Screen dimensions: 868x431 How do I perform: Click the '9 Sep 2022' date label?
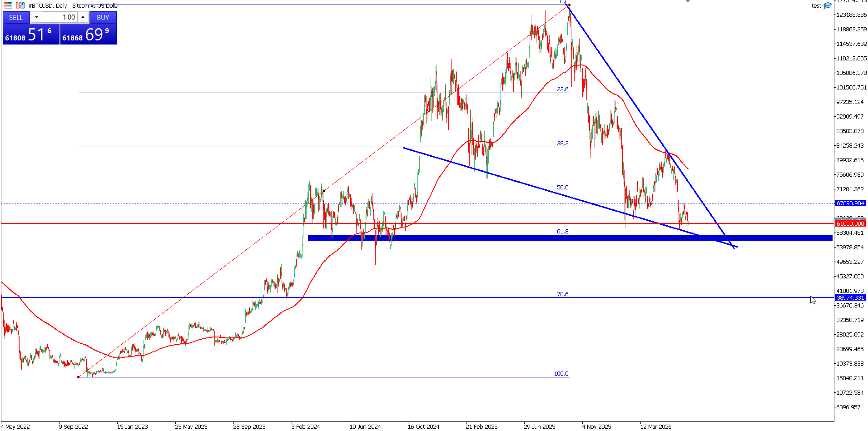pyautogui.click(x=73, y=426)
